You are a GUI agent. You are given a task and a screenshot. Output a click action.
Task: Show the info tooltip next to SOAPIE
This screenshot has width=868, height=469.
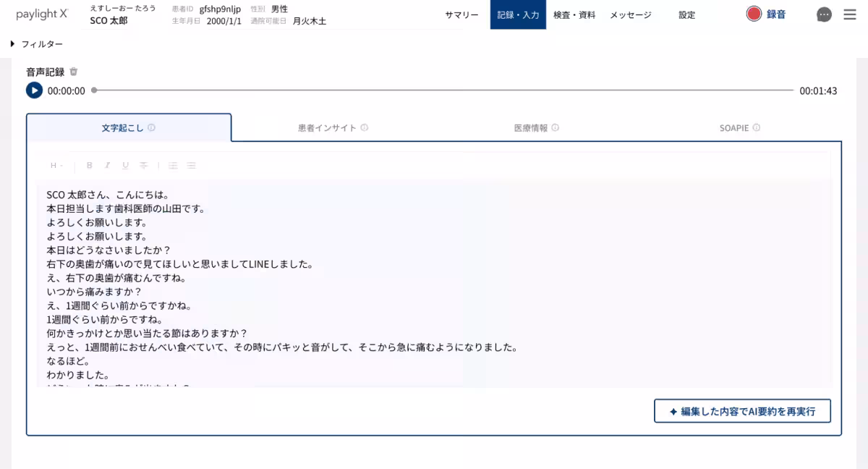(757, 126)
